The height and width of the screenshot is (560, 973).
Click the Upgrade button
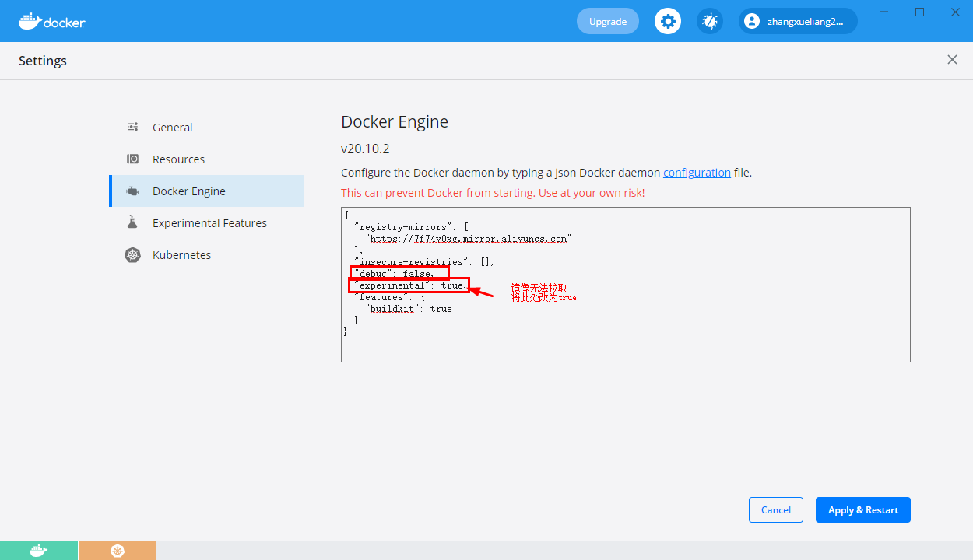607,21
